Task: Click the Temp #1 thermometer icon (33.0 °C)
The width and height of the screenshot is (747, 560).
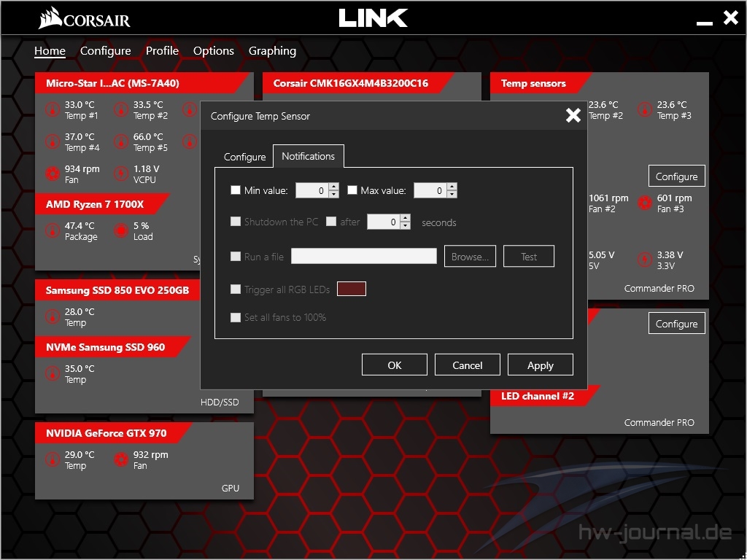Action: [x=53, y=109]
